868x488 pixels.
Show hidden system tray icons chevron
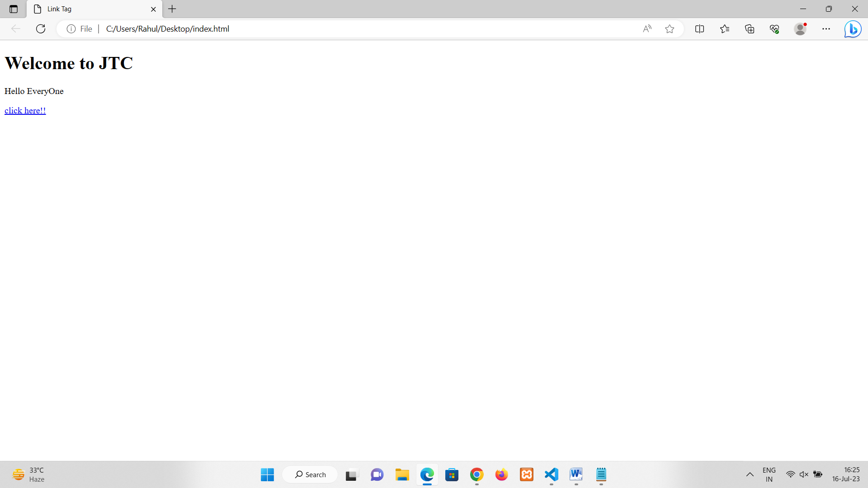(x=750, y=474)
